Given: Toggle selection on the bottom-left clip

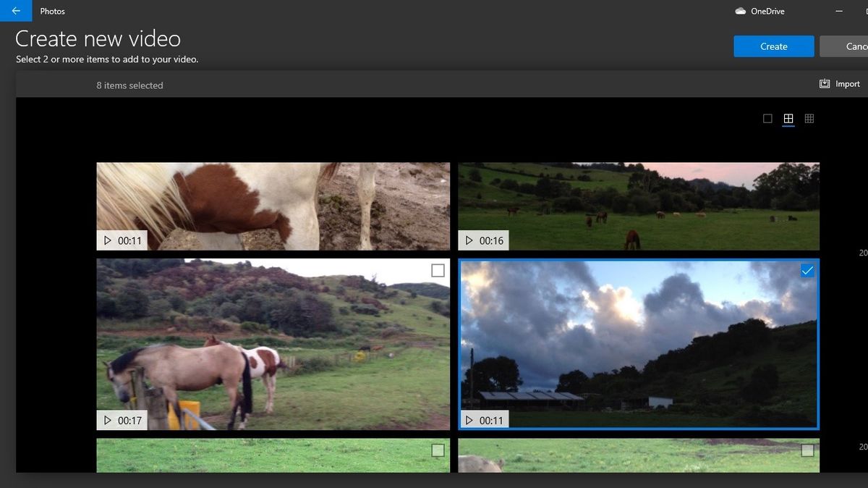Looking at the screenshot, I should click(438, 450).
